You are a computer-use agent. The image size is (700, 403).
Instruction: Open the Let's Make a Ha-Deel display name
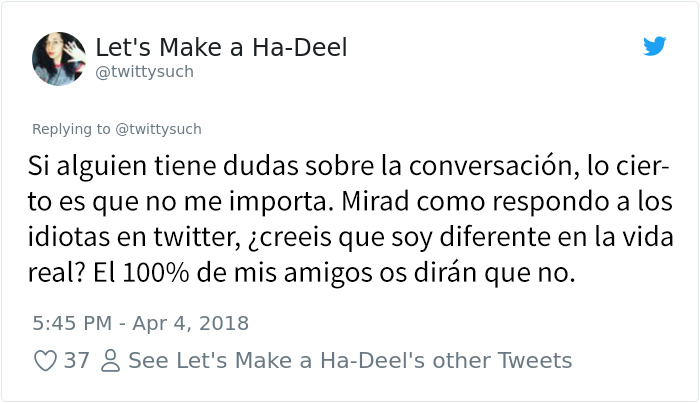221,47
